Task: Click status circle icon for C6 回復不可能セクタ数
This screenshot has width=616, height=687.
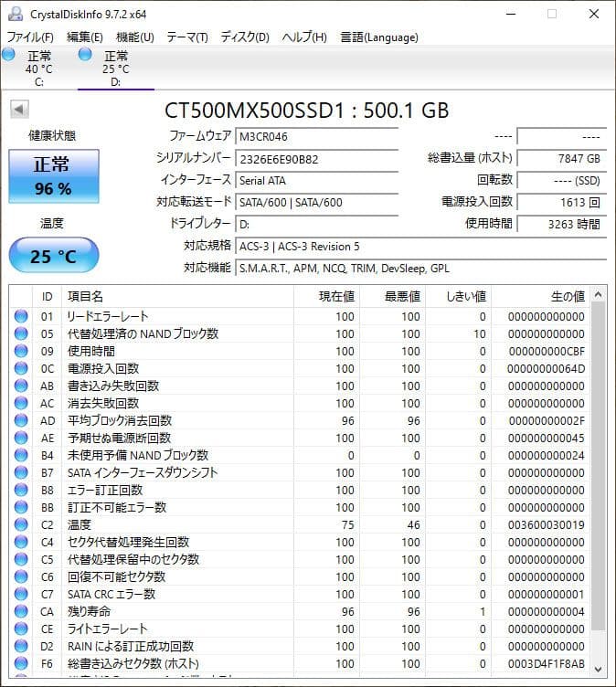Action: tap(21, 576)
